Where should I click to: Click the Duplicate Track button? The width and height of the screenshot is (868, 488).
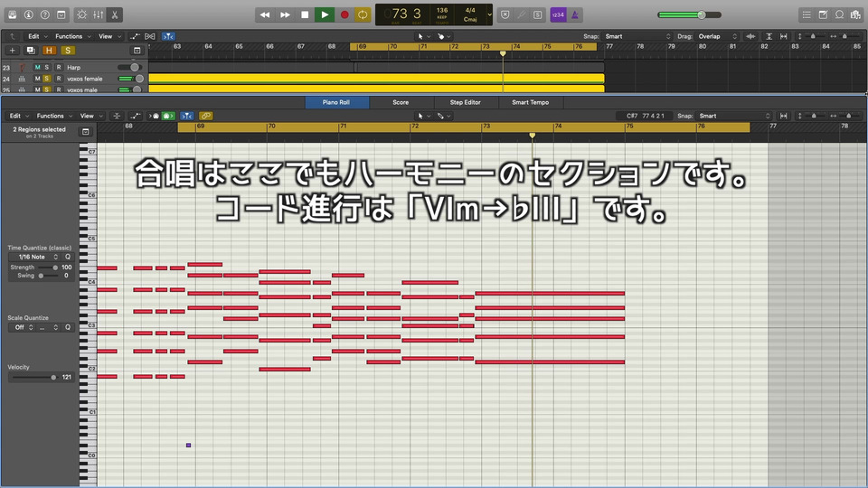tap(31, 51)
